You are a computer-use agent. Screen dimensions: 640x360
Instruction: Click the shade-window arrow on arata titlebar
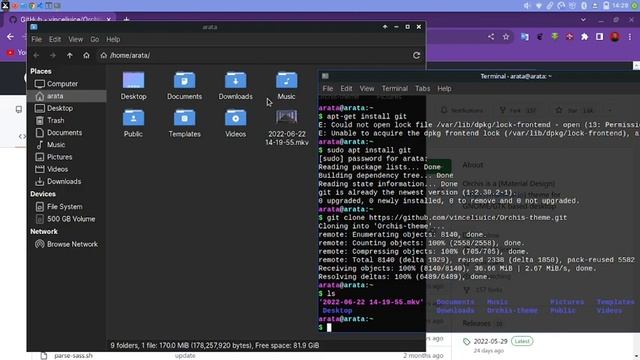pos(385,27)
